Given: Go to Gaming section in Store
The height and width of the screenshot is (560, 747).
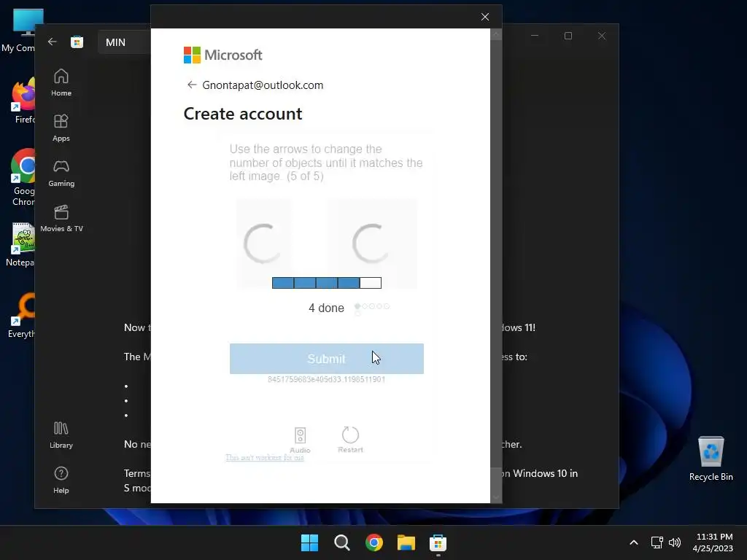Looking at the screenshot, I should 61,174.
